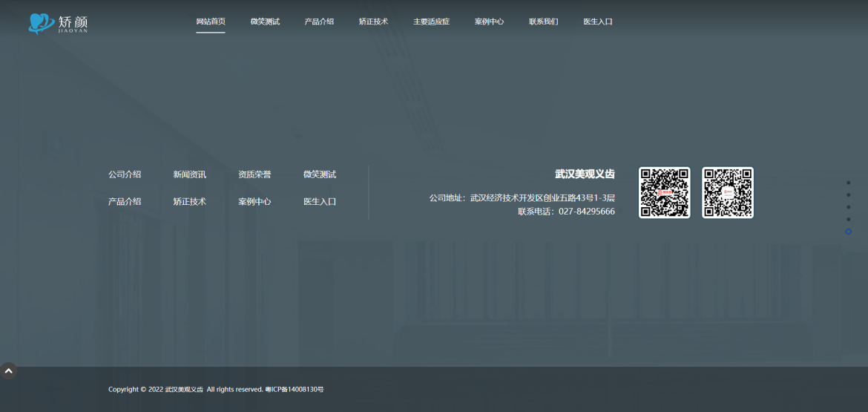Select the active fifth page indicator dot
This screenshot has width=868, height=412.
point(848,232)
